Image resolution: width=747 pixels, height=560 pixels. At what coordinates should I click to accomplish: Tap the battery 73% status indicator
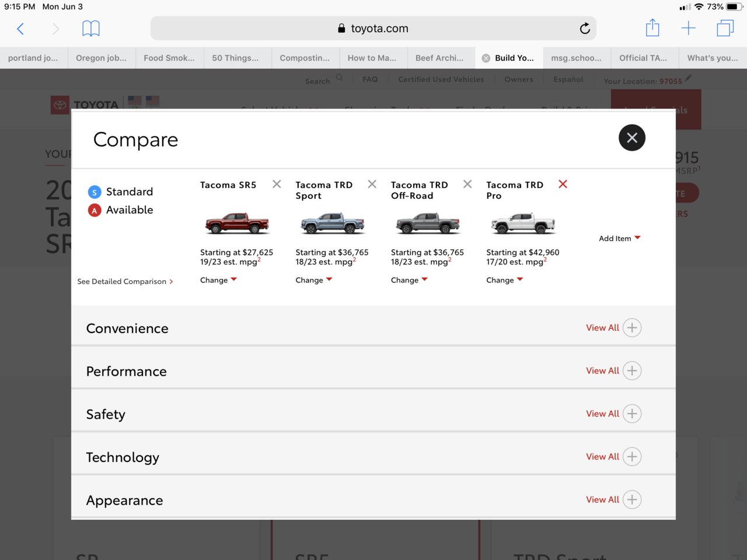pyautogui.click(x=724, y=7)
